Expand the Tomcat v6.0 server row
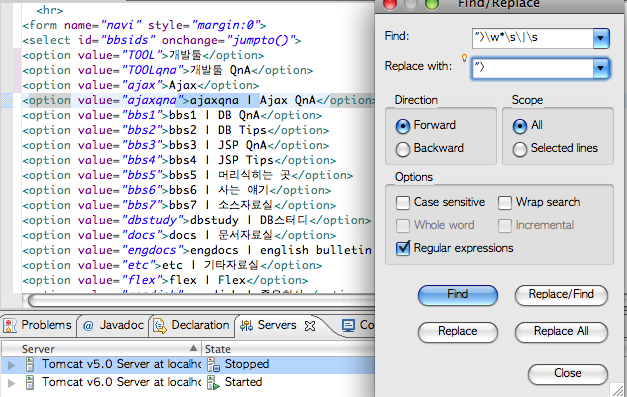627x397 pixels. 12,383
